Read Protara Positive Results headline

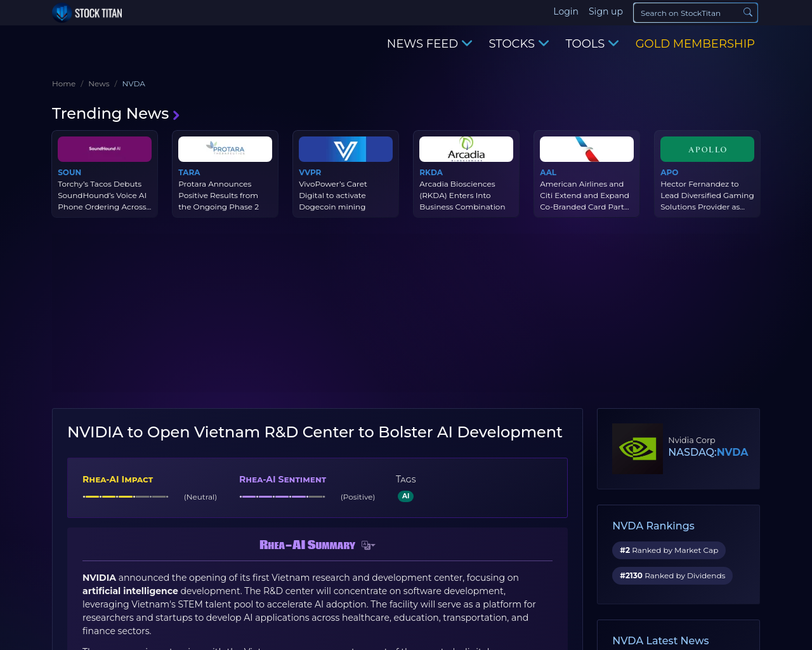click(219, 196)
